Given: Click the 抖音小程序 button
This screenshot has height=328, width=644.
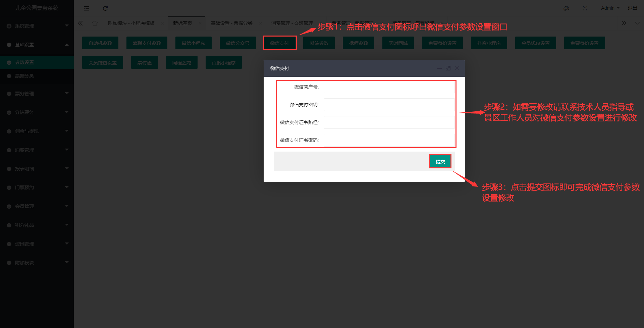Looking at the screenshot, I should (489, 43).
